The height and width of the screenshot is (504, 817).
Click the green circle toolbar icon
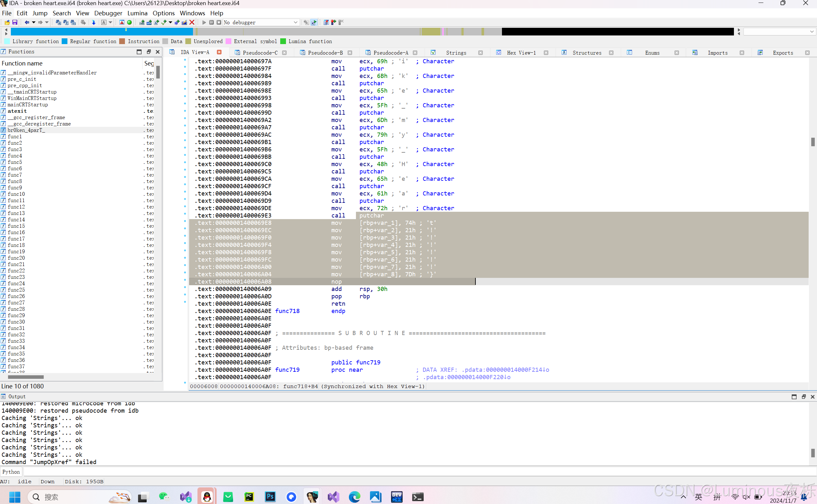(129, 22)
